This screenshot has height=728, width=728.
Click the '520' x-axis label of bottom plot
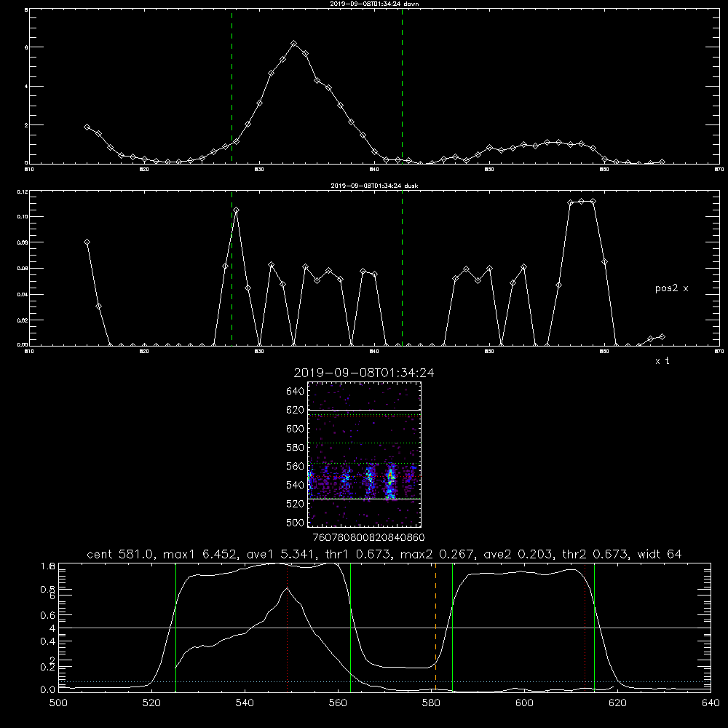pos(151,703)
